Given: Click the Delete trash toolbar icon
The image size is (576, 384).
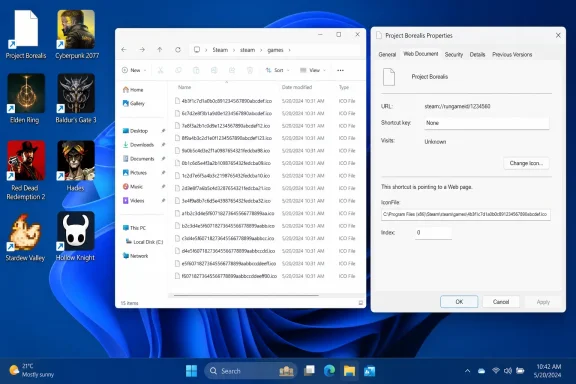Looking at the screenshot, I should pyautogui.click(x=250, y=70).
